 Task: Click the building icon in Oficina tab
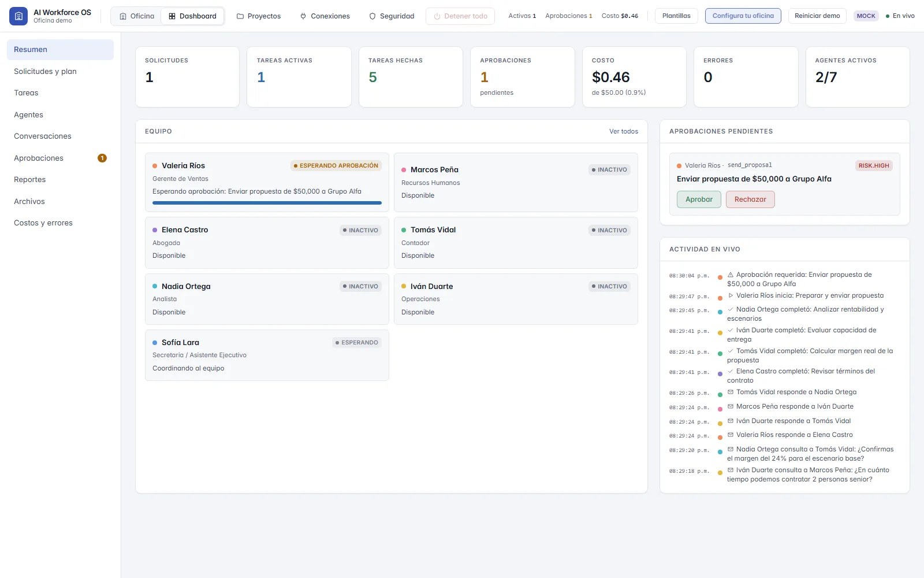[123, 16]
